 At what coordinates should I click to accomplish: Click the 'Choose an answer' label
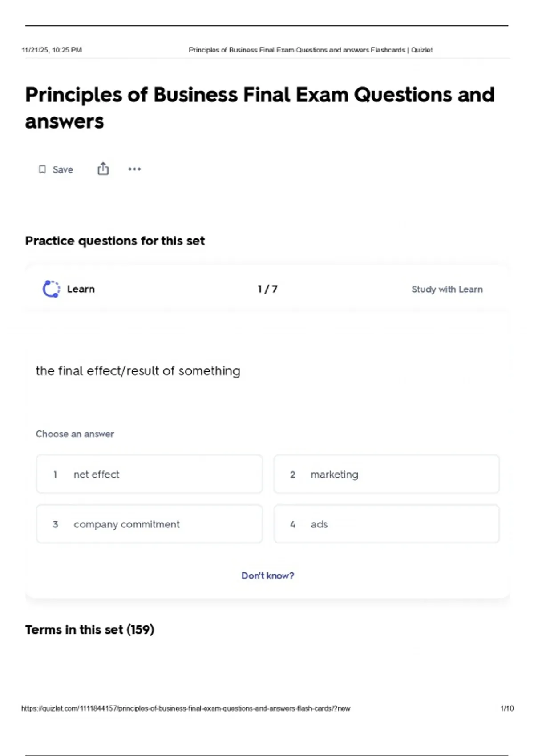point(75,434)
